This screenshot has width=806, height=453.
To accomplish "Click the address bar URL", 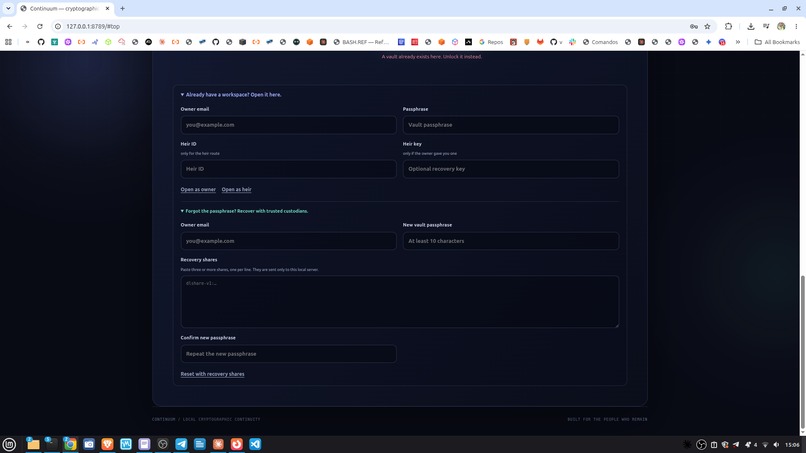I will coord(93,26).
